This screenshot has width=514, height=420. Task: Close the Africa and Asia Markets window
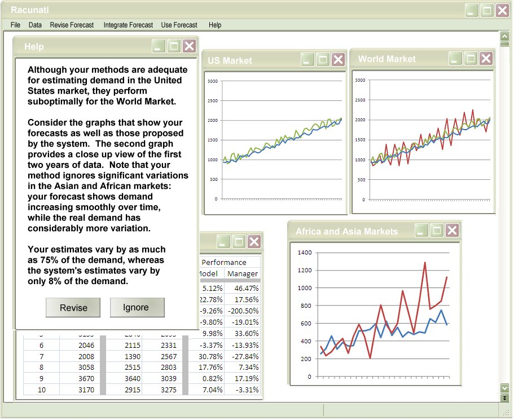[452, 230]
